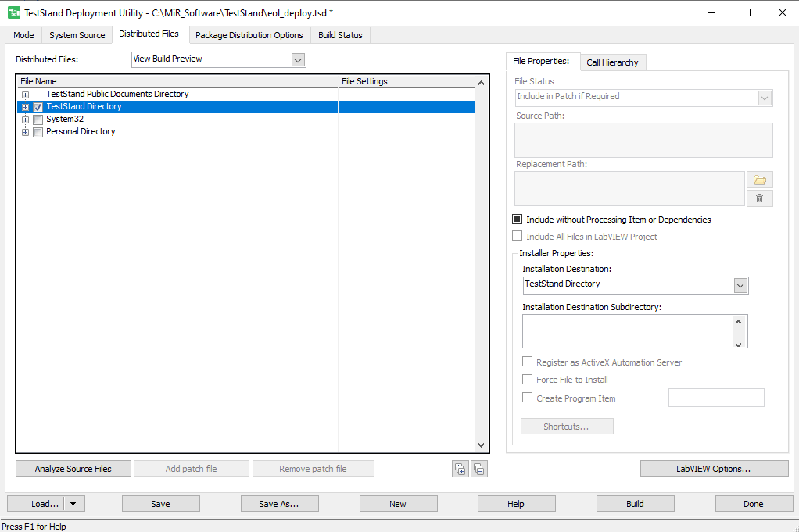Click the Source Path field
Image resolution: width=799 pixels, height=532 pixels.
tap(643, 140)
